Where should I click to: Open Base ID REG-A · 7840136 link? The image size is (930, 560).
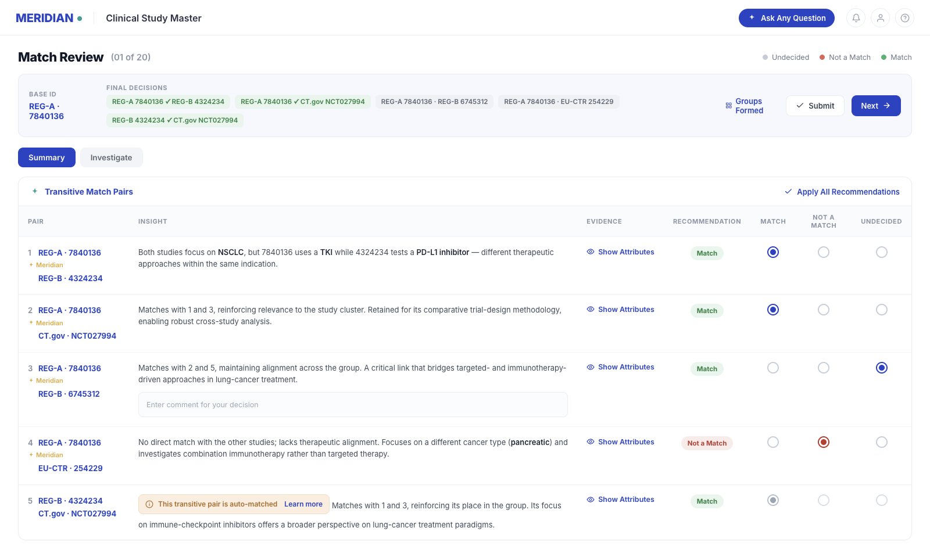(x=46, y=111)
